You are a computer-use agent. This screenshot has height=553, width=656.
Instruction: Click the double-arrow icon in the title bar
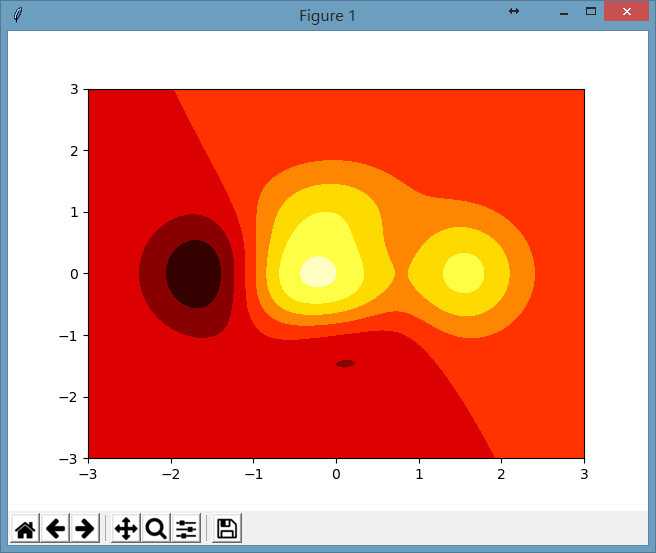tap(514, 11)
